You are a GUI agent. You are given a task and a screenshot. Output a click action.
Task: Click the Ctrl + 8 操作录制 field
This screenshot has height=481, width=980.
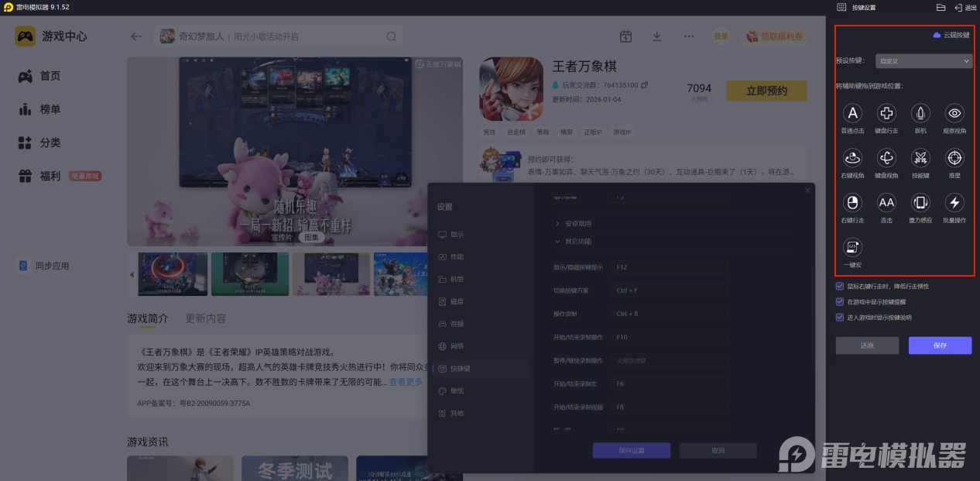670,314
